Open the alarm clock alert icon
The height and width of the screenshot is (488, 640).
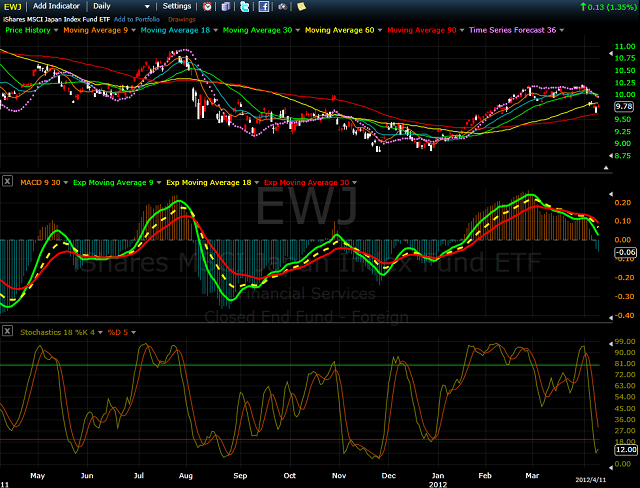207,7
